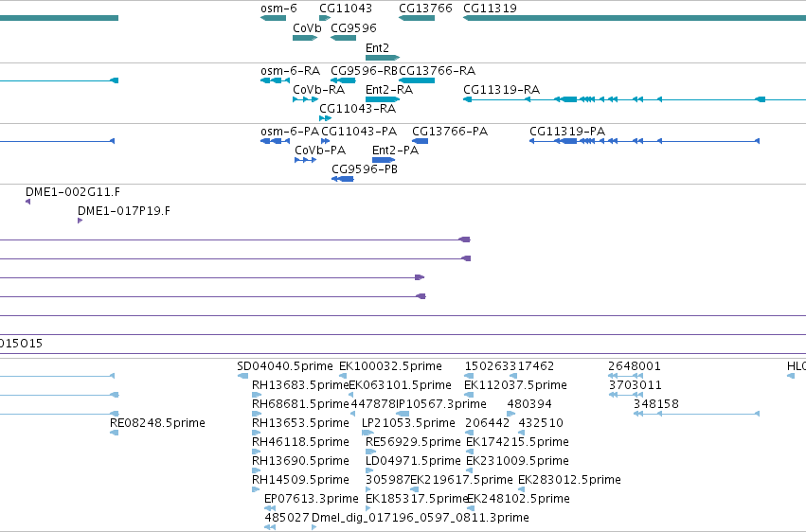The image size is (806, 532).
Task: Select the CG13766 gene feature
Action: 417,18
